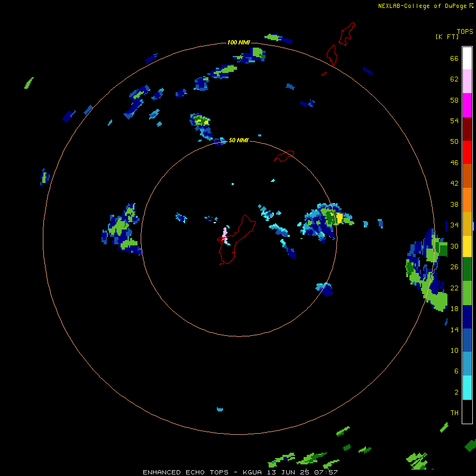Click the legend value "42"
The image size is (476, 476).
[454, 184]
